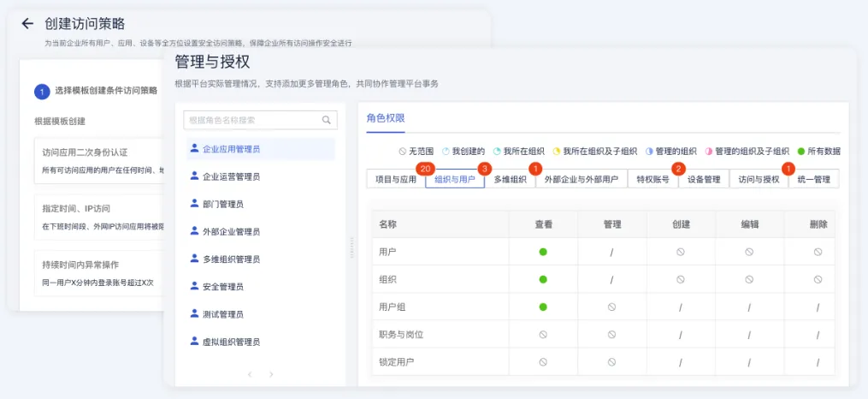Select the 管理的组织及子组织 legend item
Image resolution: width=868 pixels, height=399 pixels.
coord(747,152)
